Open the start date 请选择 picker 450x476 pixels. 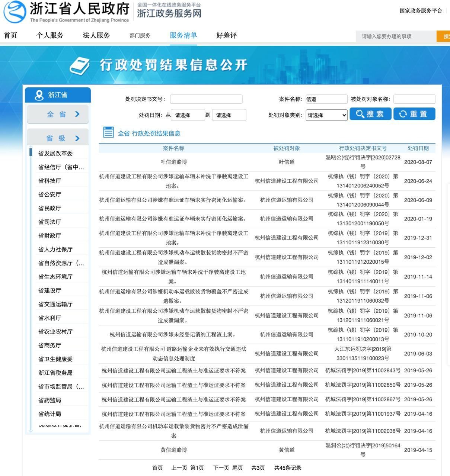click(x=188, y=115)
